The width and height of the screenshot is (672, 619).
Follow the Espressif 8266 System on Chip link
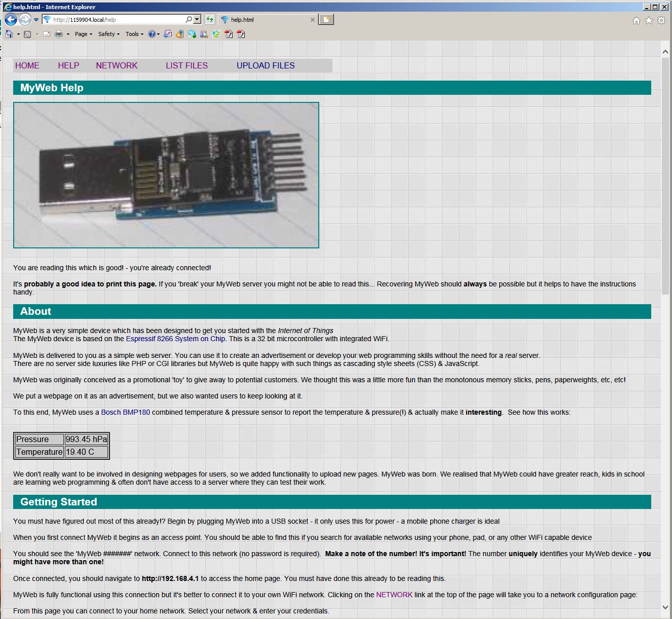175,339
